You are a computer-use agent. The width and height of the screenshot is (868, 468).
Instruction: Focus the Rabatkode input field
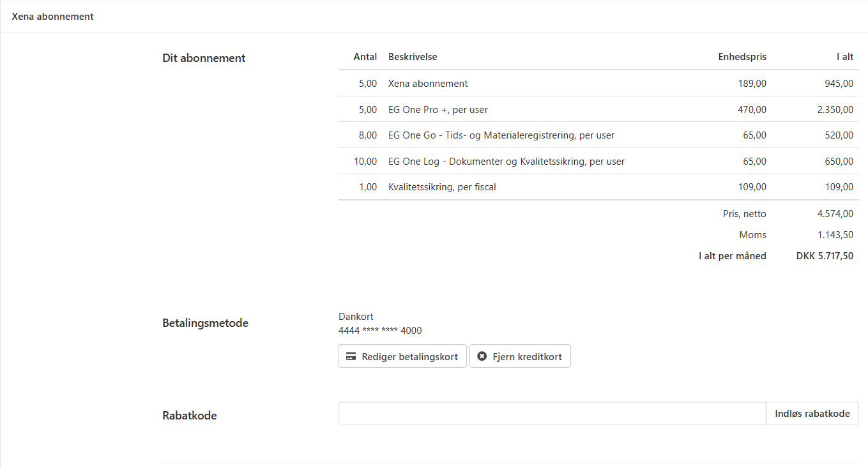point(552,414)
